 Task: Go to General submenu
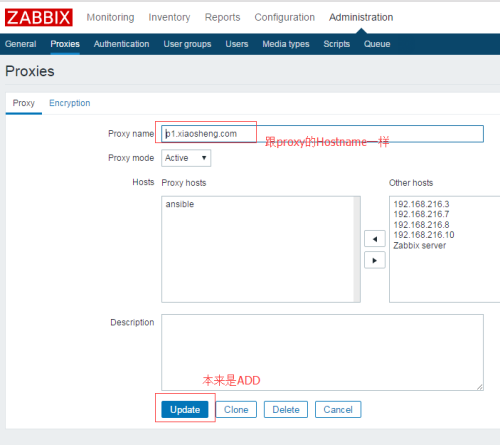(x=21, y=44)
